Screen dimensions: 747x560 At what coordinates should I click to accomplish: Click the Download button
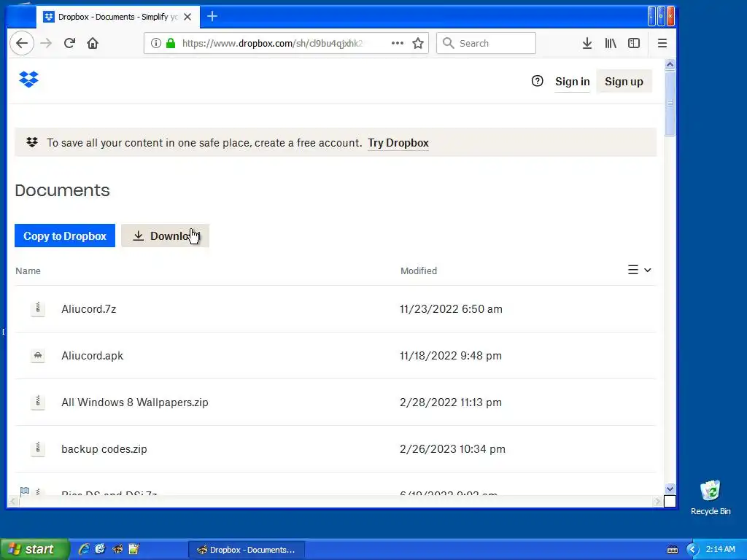[x=166, y=236]
